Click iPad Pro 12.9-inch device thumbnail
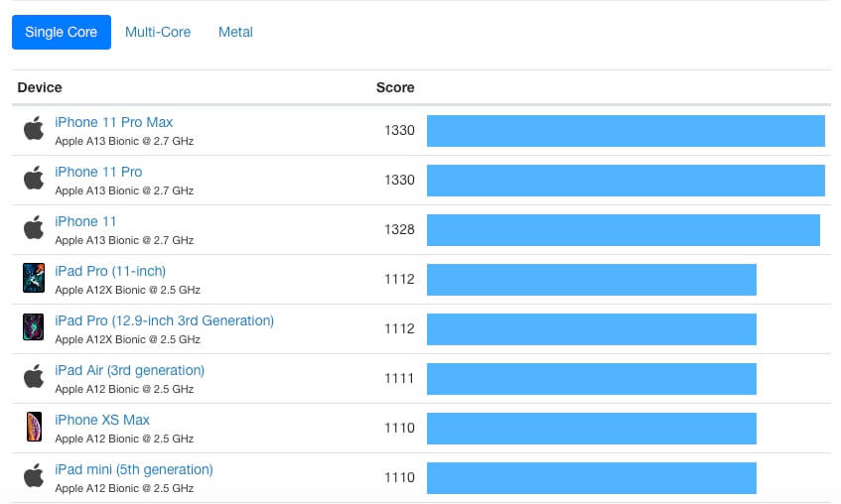 34,327
